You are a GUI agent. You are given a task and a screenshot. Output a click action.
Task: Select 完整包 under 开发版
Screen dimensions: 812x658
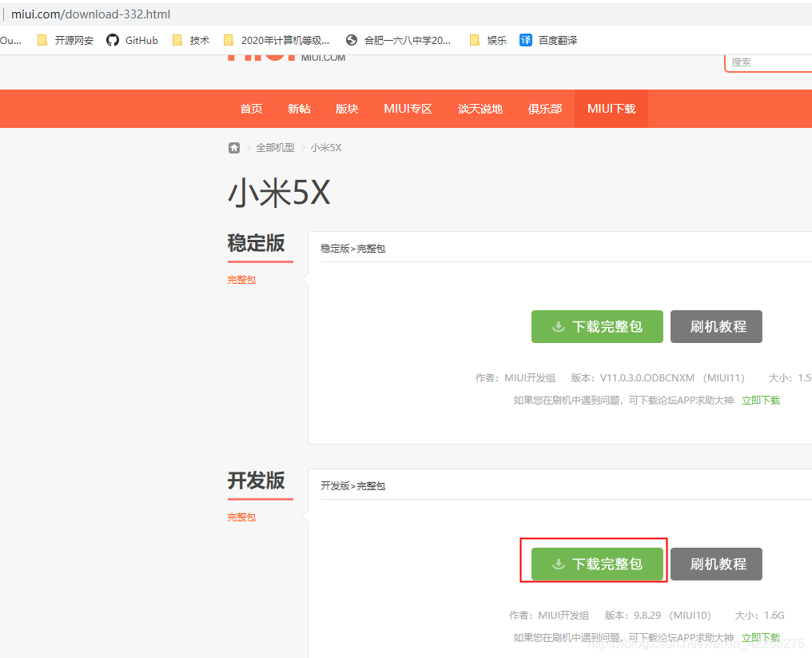[241, 517]
